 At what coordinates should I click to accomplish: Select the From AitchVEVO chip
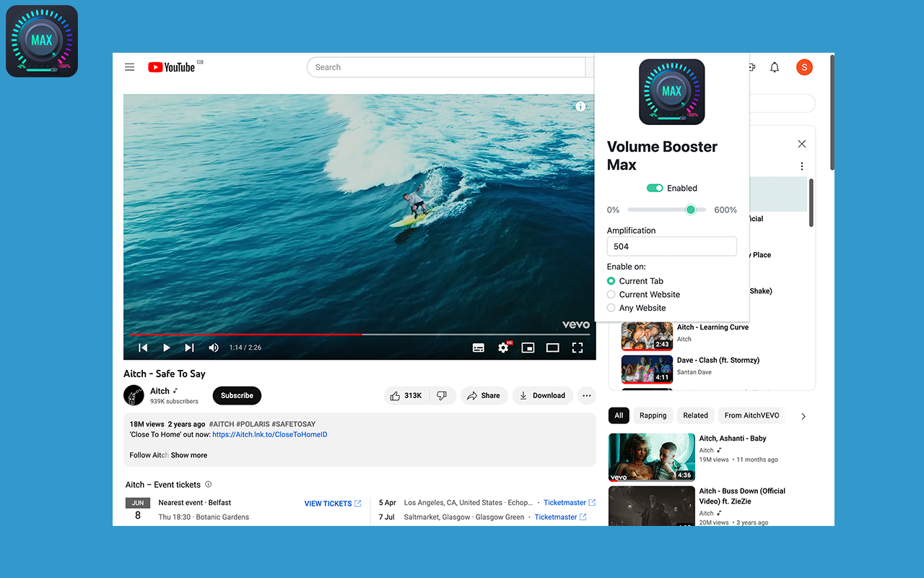[751, 415]
